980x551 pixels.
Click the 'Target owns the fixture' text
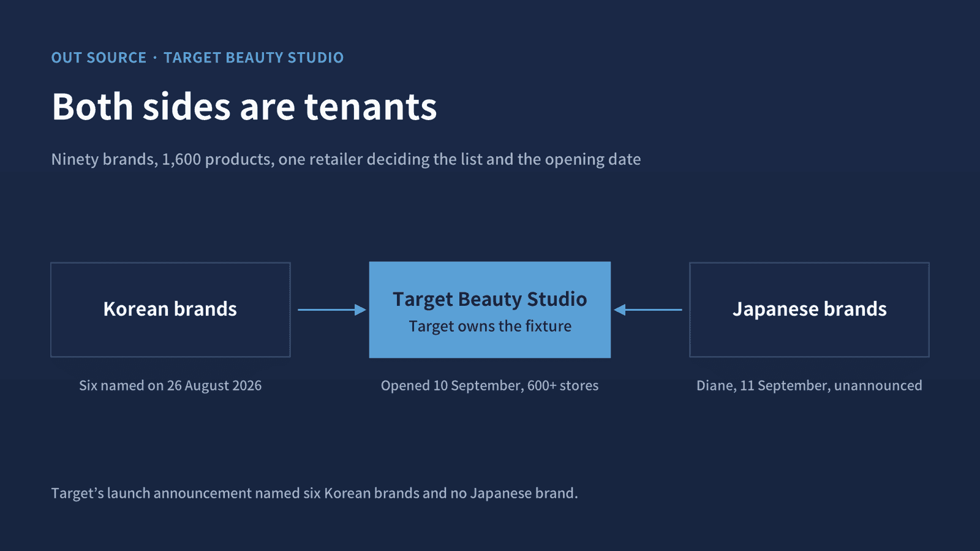pos(490,326)
